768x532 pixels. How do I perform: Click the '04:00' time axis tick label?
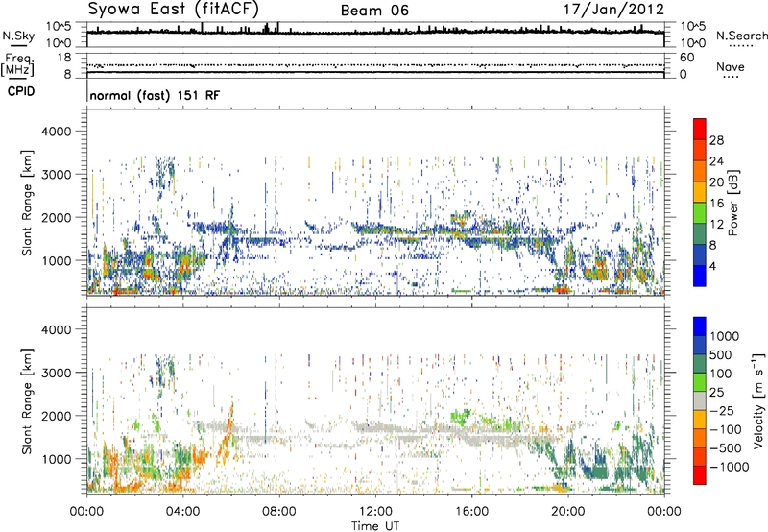pyautogui.click(x=182, y=512)
